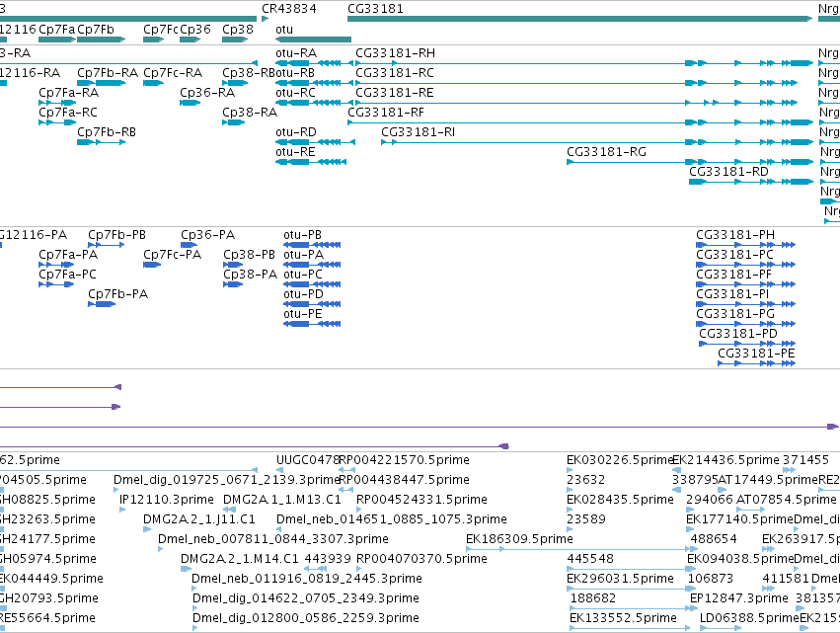Select the Cp7Fa-PC protein label
840x633 pixels.
[x=67, y=275]
